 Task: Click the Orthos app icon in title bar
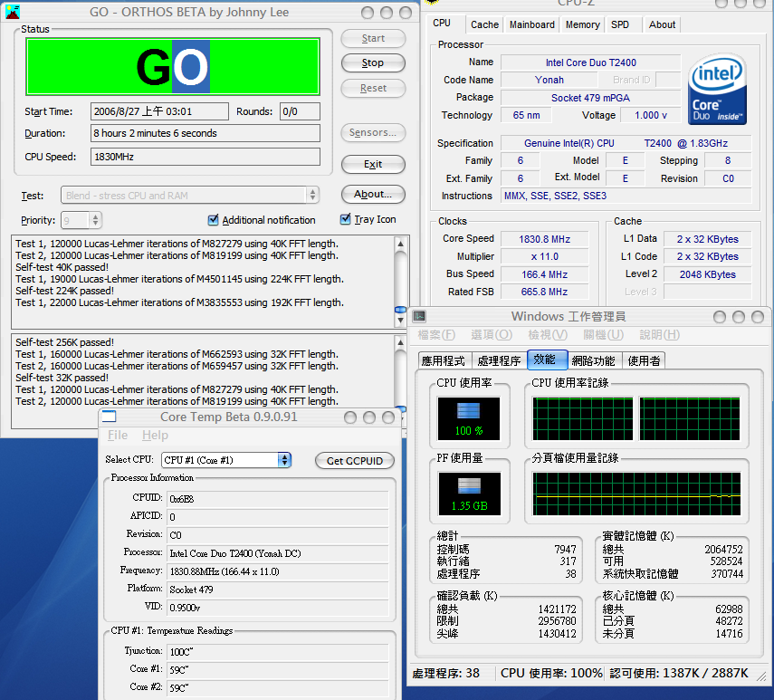(x=13, y=12)
